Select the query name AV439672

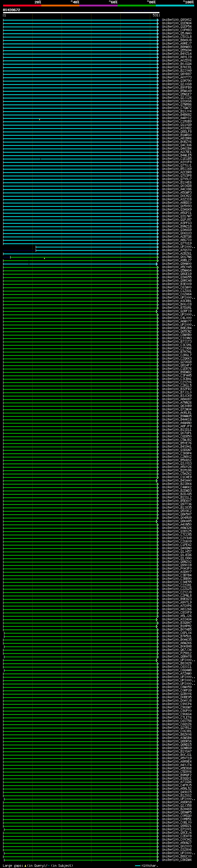(x=11, y=10)
